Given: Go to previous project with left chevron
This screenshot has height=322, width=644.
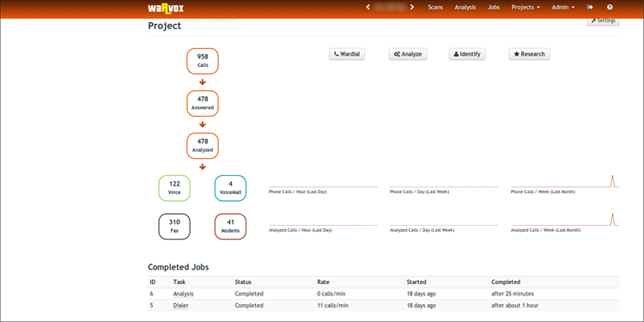Looking at the screenshot, I should click(x=368, y=7).
